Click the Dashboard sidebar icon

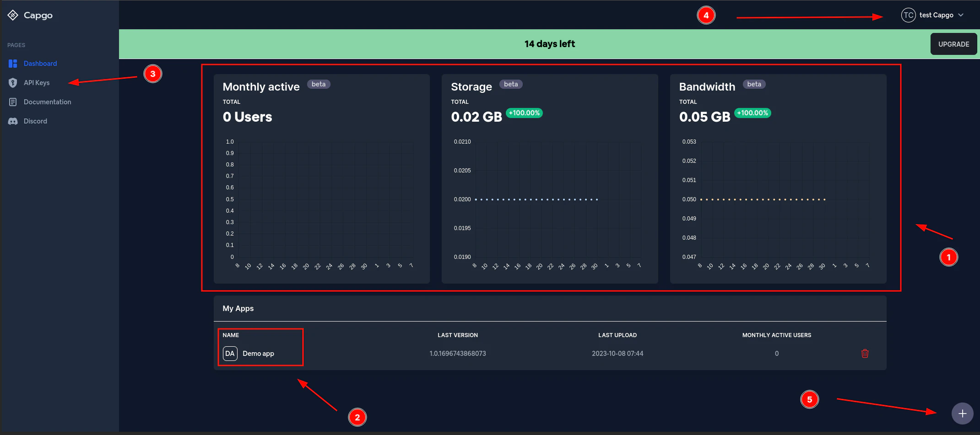(13, 64)
